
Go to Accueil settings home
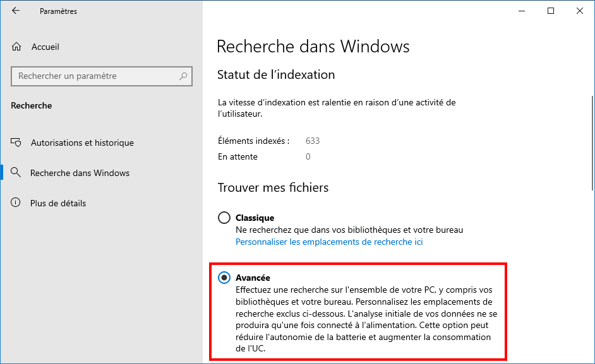(45, 47)
